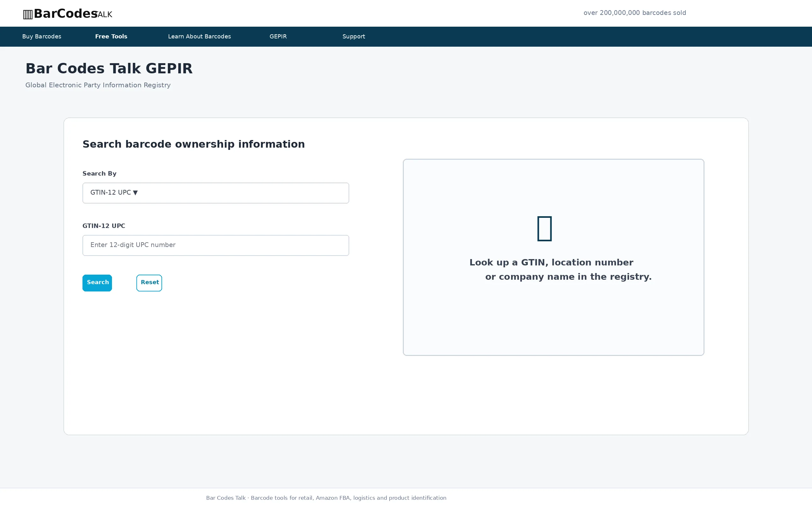812x508 pixels.
Task: Click the blue Search button
Action: (97, 283)
